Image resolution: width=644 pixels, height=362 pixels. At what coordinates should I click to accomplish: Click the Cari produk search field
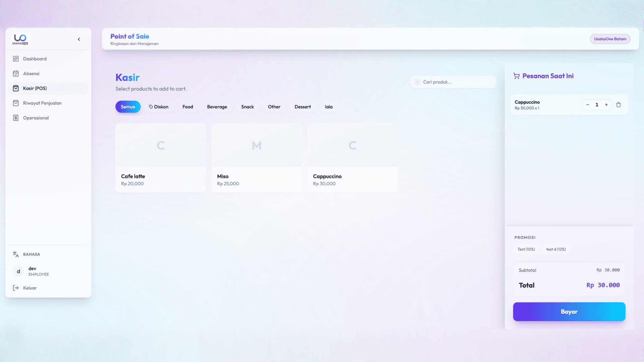click(453, 82)
